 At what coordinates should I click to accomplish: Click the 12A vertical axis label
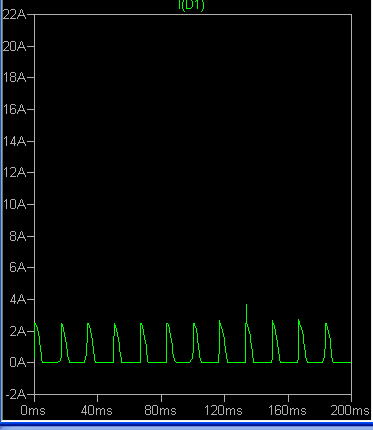[x=14, y=173]
